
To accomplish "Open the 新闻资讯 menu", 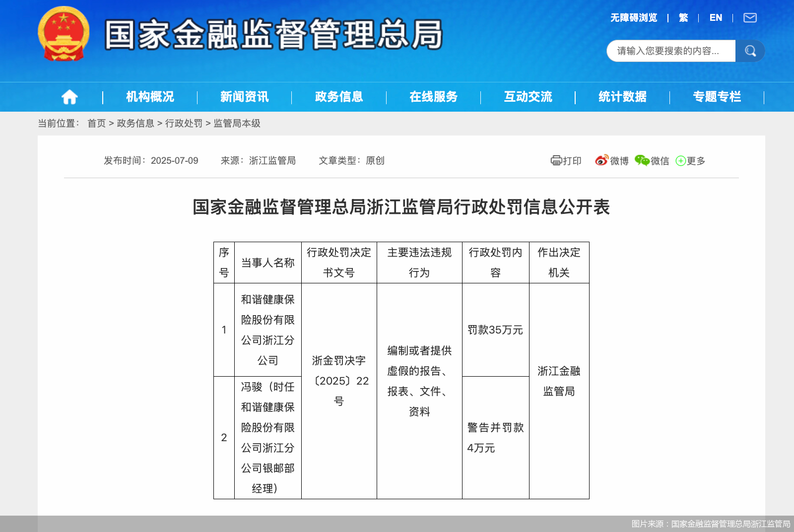I will tap(244, 97).
